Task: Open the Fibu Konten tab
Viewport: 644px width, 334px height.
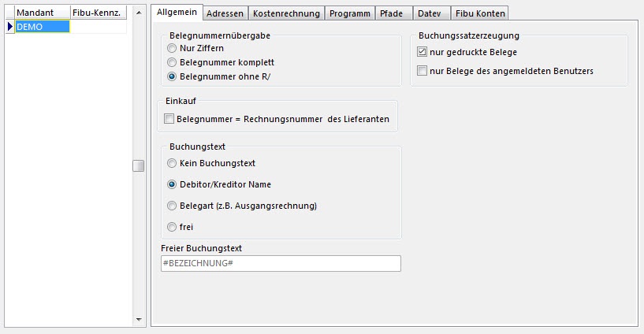Action: coord(480,13)
